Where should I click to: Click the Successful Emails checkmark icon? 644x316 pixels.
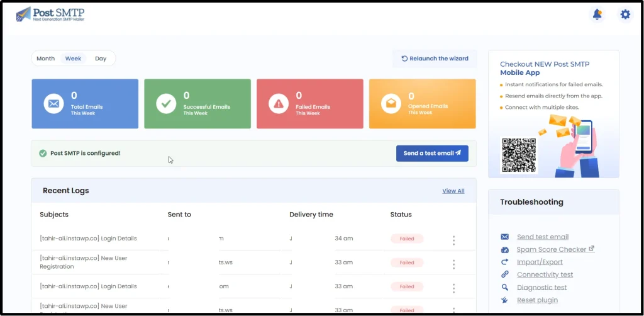[x=166, y=104]
